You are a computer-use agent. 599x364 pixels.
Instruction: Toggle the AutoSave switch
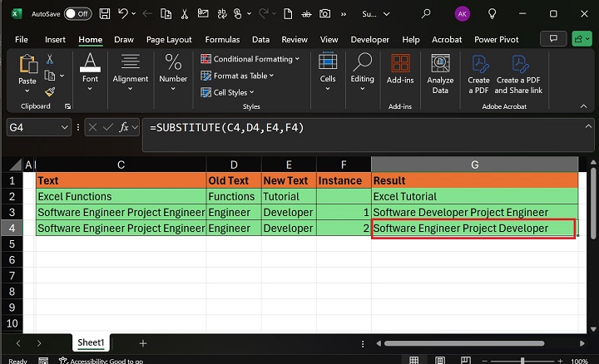click(77, 13)
